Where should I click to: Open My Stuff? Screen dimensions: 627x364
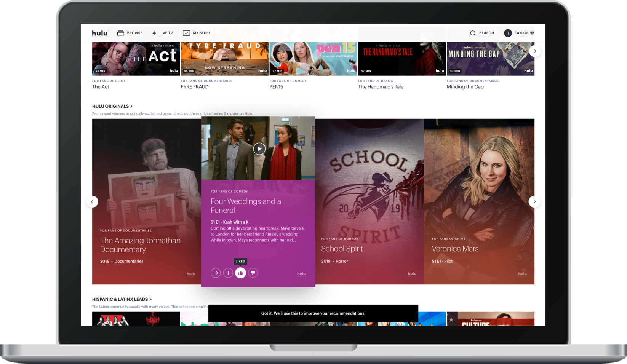tap(197, 33)
